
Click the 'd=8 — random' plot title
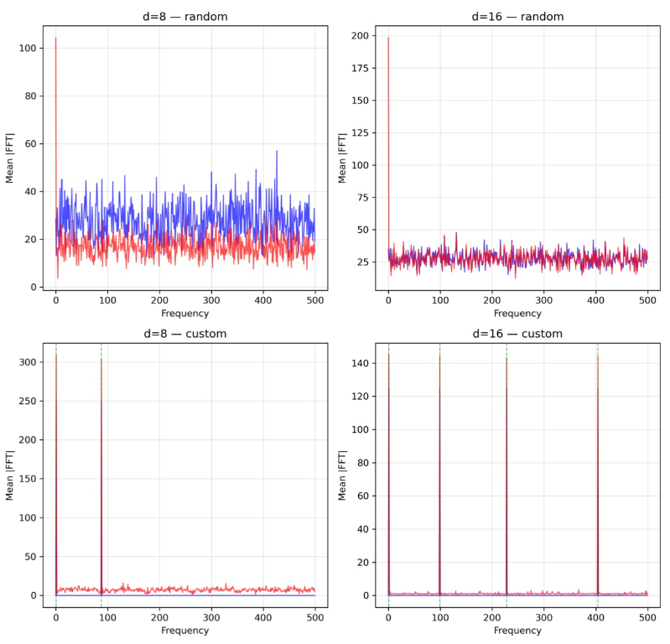click(185, 17)
